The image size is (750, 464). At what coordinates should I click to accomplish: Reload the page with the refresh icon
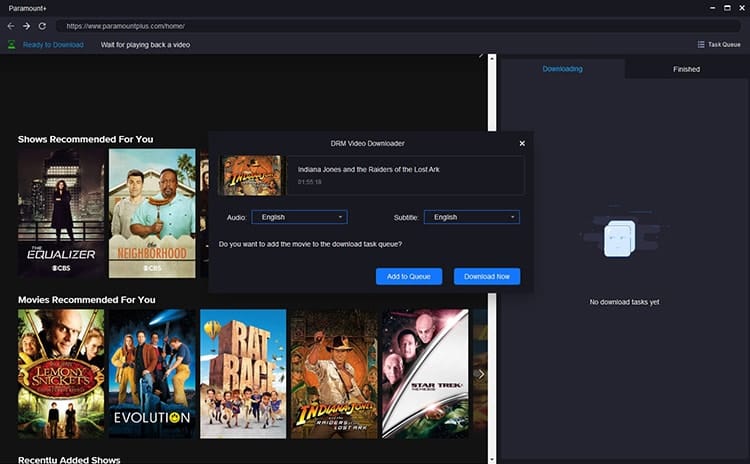(42, 26)
